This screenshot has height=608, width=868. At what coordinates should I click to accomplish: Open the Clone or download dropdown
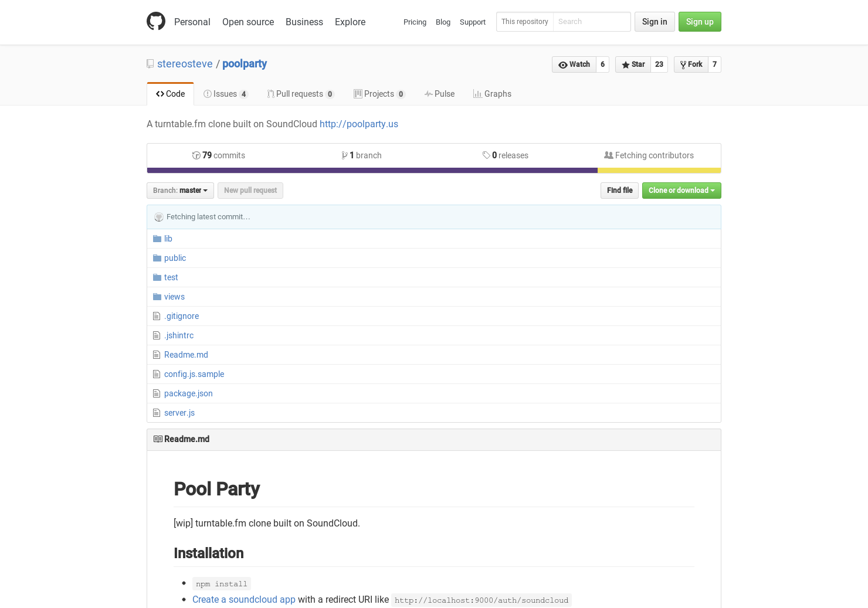click(681, 190)
